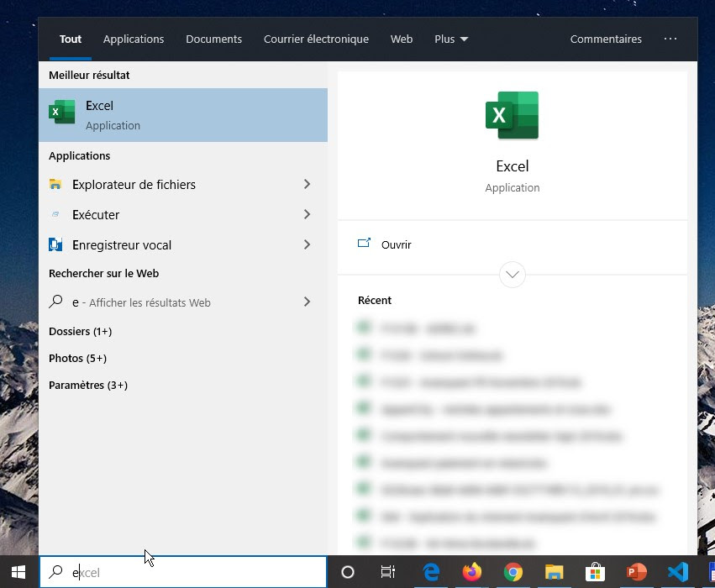
Task: Open File Explorer from the taskbar
Action: click(x=554, y=572)
